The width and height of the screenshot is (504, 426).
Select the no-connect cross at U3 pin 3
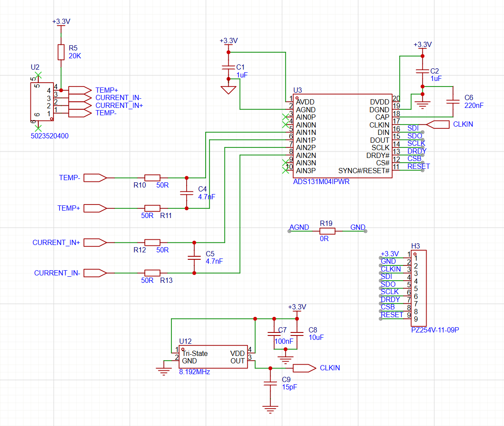tap(285, 117)
